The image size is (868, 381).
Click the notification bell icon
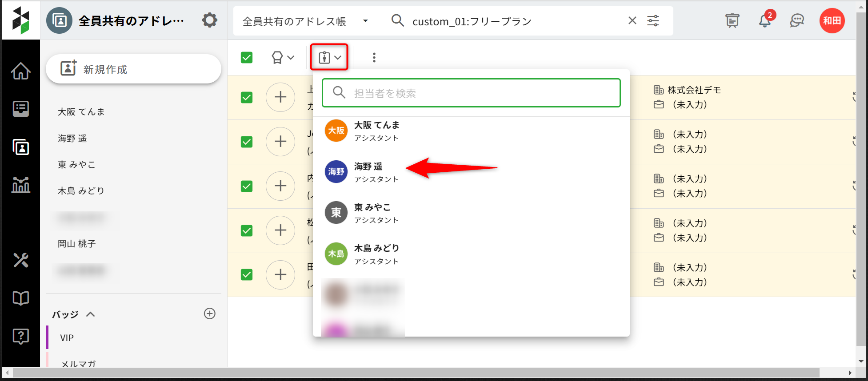(x=764, y=21)
